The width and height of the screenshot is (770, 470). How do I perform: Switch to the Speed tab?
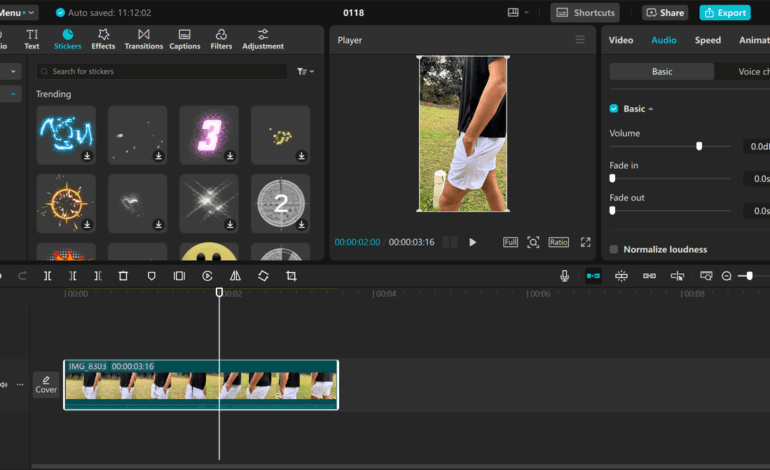707,40
